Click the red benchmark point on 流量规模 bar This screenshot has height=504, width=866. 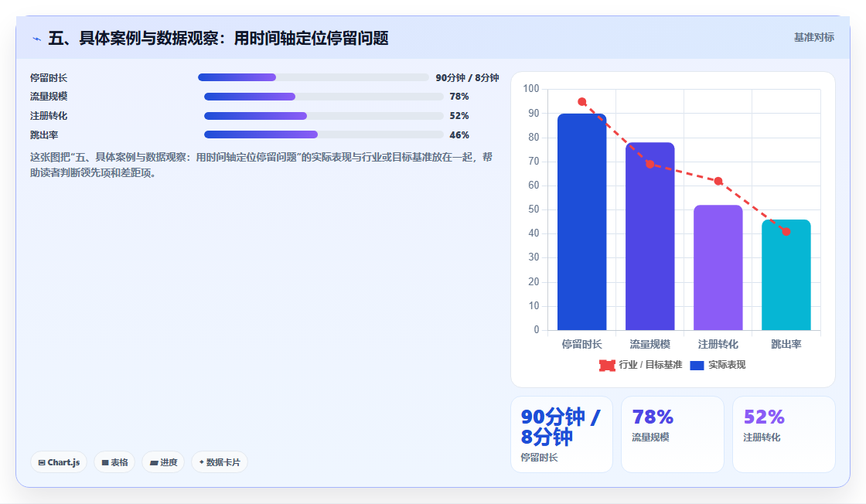pos(650,164)
